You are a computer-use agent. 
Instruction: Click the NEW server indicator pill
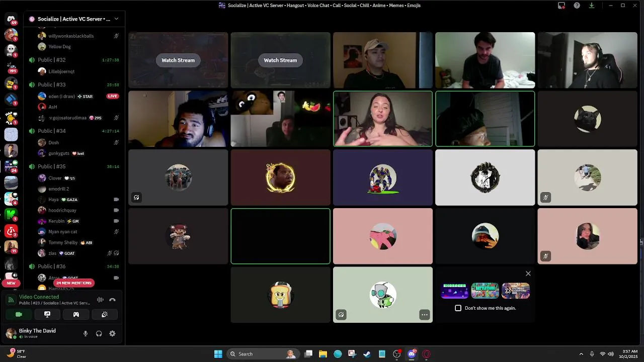tap(11, 283)
